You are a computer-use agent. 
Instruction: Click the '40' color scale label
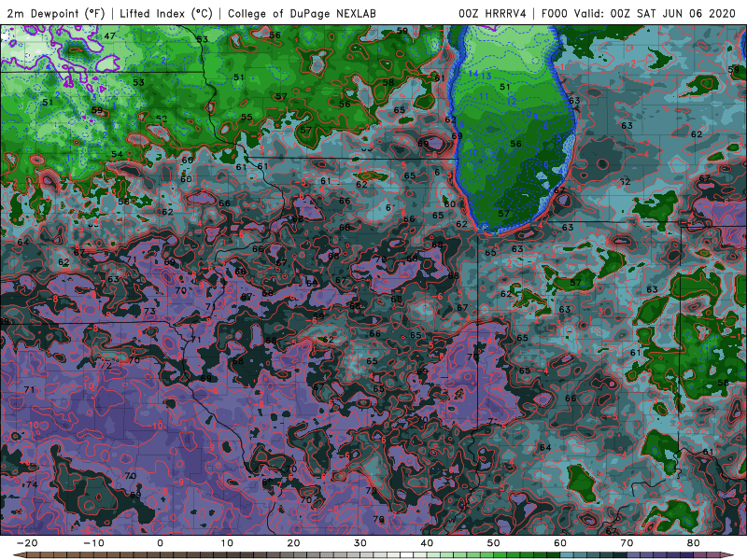[427, 543]
